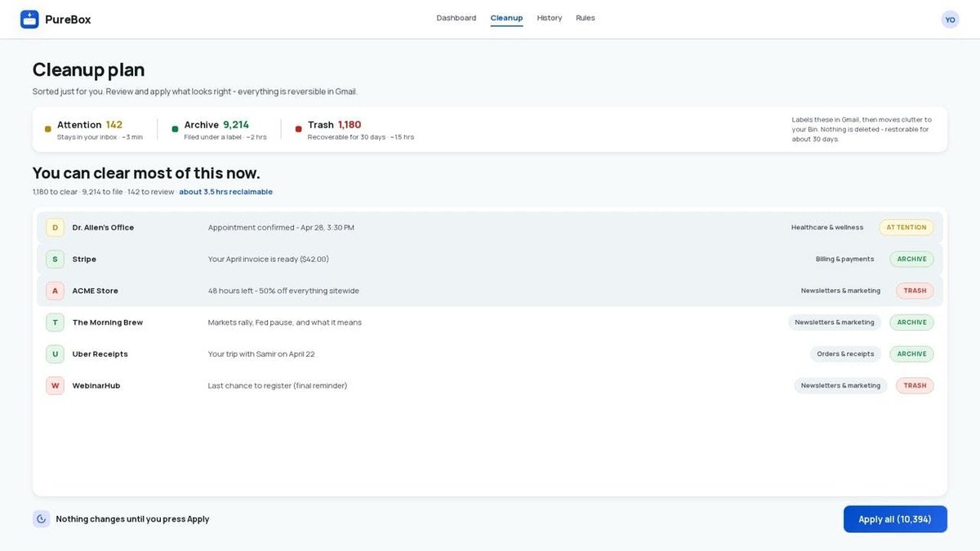The height and width of the screenshot is (551, 980).
Task: Apply all 10,394 changes
Action: tap(895, 519)
